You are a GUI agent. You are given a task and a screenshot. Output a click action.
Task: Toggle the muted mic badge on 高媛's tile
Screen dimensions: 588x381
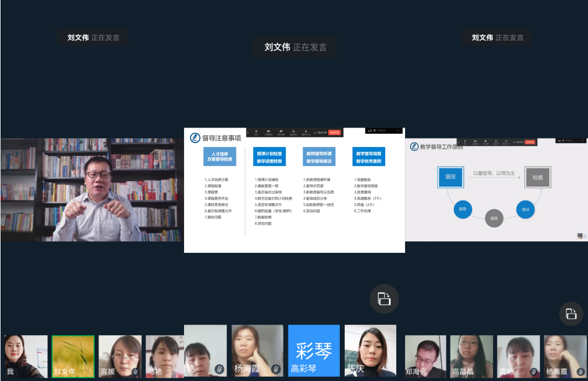[135, 372]
